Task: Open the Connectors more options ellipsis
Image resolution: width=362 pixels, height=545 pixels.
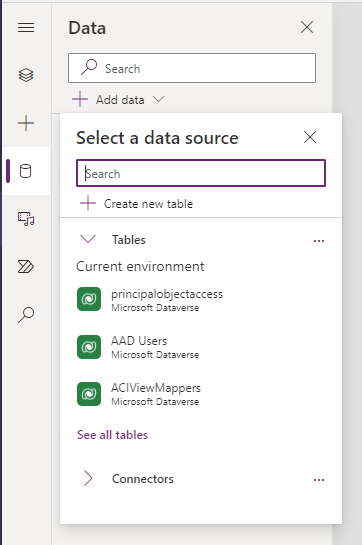Action: 319,480
